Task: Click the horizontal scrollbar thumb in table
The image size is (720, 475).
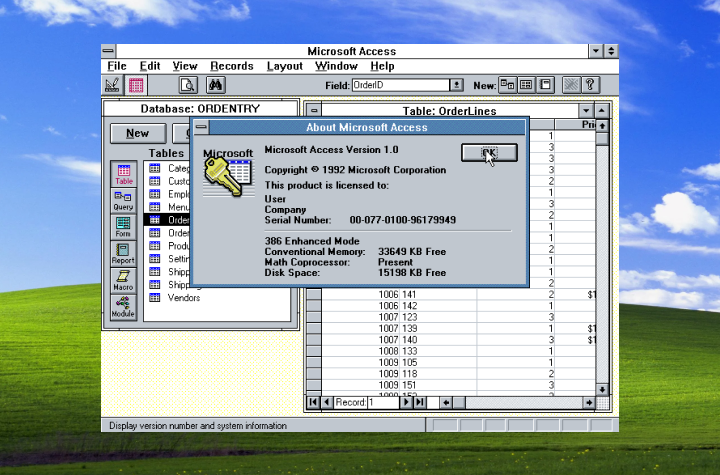Action: [x=459, y=402]
